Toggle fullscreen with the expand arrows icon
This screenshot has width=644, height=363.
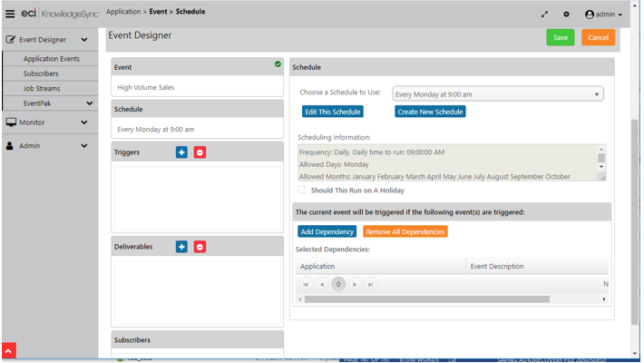coord(544,15)
